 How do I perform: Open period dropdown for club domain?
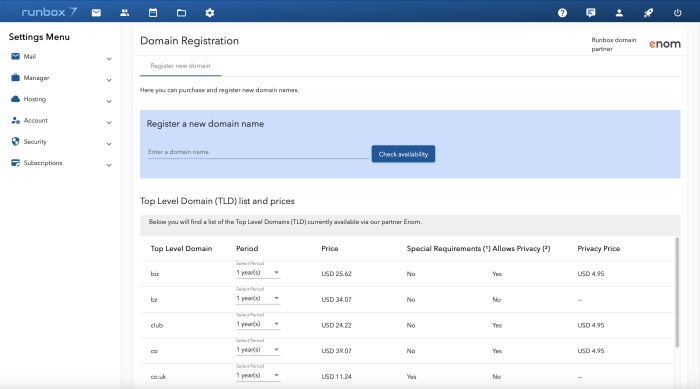258,324
